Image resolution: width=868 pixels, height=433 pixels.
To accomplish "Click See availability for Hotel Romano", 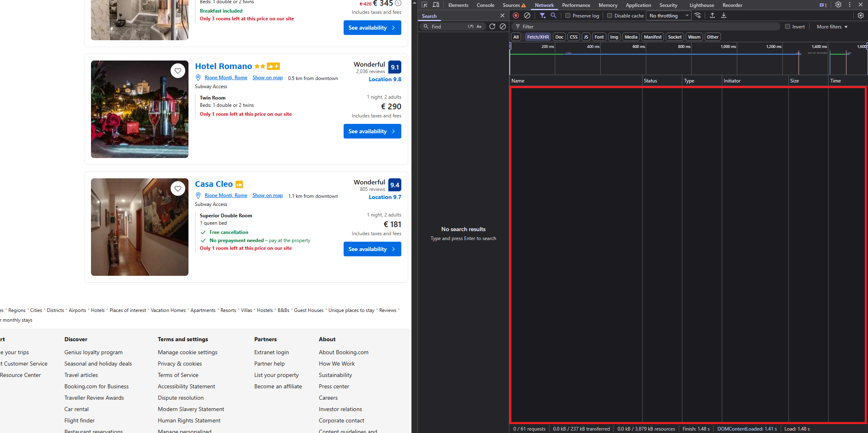I will click(x=372, y=131).
